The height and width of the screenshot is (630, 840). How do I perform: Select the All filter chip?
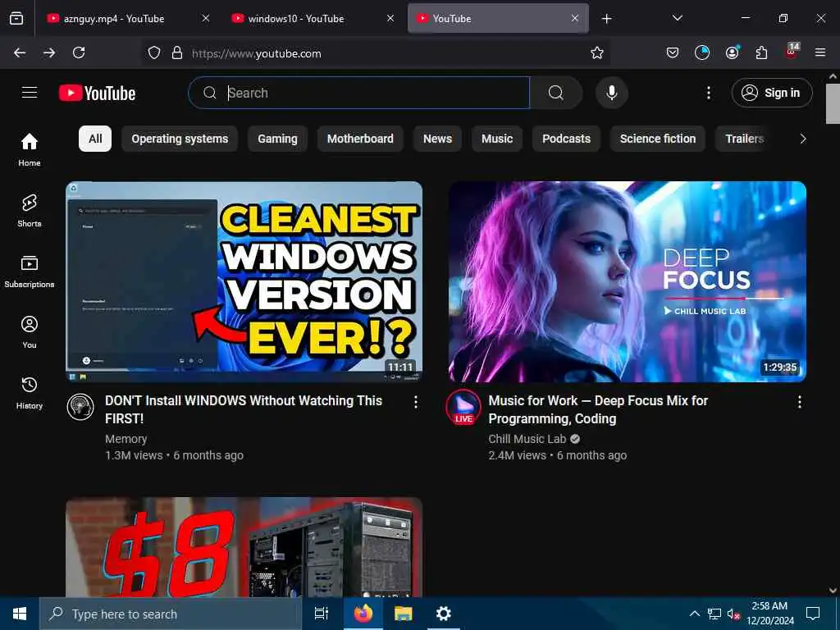click(95, 139)
